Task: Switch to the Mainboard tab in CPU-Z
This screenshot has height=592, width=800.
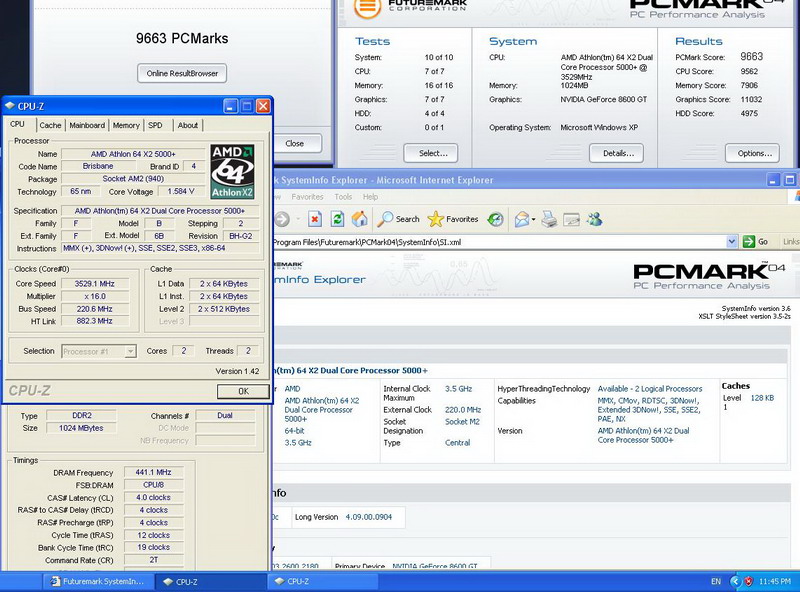Action: (x=87, y=125)
